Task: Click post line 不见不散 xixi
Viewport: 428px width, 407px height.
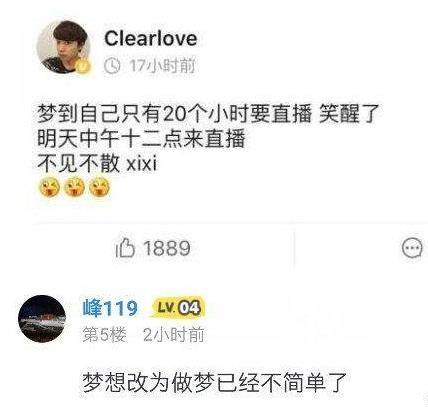Action: pyautogui.click(x=97, y=163)
